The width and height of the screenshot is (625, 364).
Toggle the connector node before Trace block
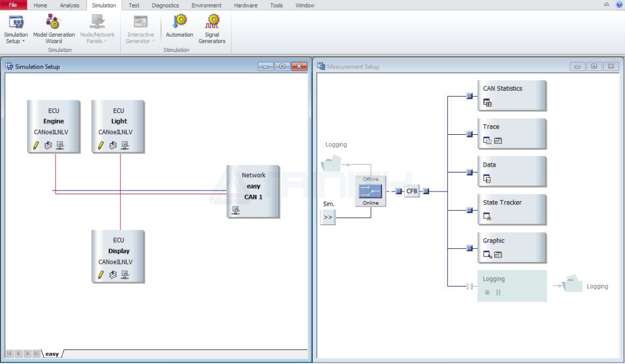469,134
